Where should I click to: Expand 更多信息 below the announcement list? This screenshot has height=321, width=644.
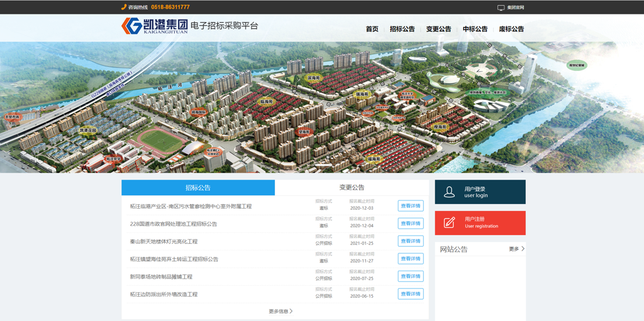coord(280,311)
